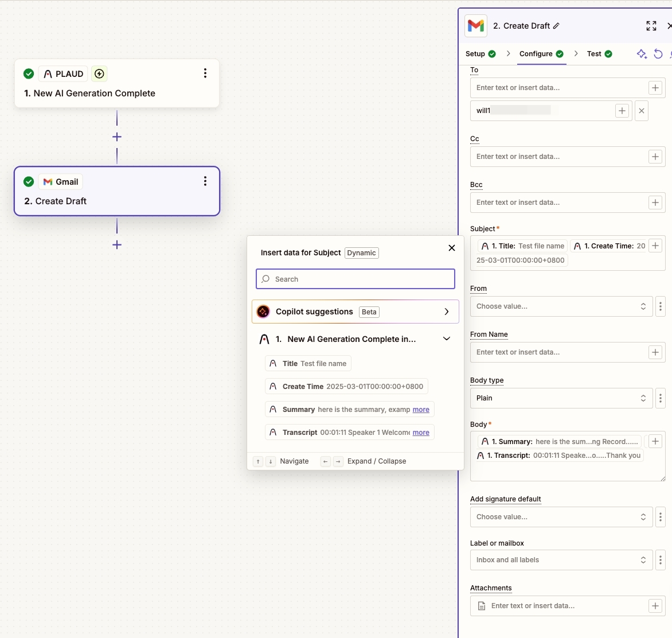
Task: Click the Summary pill in the Body field
Action: (x=559, y=442)
